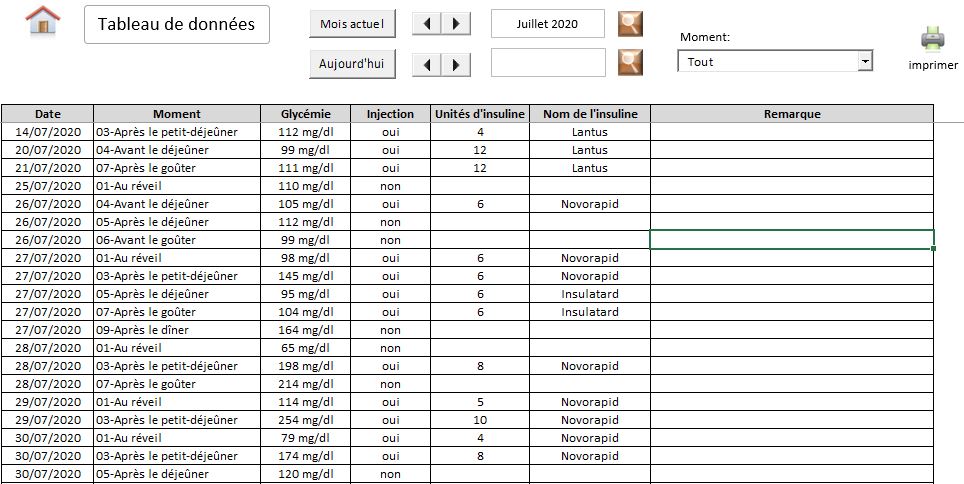Select the date cell 20/07/2020
Screen dimensions: 964x484
(x=47, y=150)
